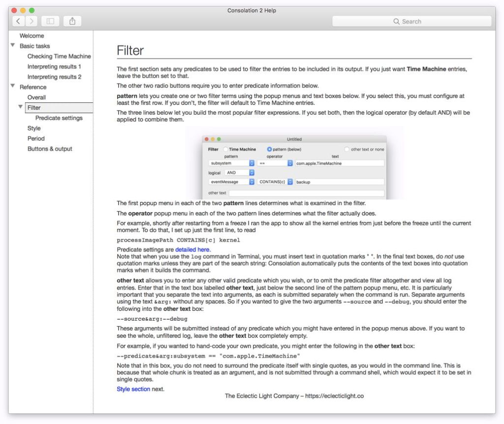504x424 pixels.
Task: Collapse the Reference section triangle
Action: click(x=13, y=87)
